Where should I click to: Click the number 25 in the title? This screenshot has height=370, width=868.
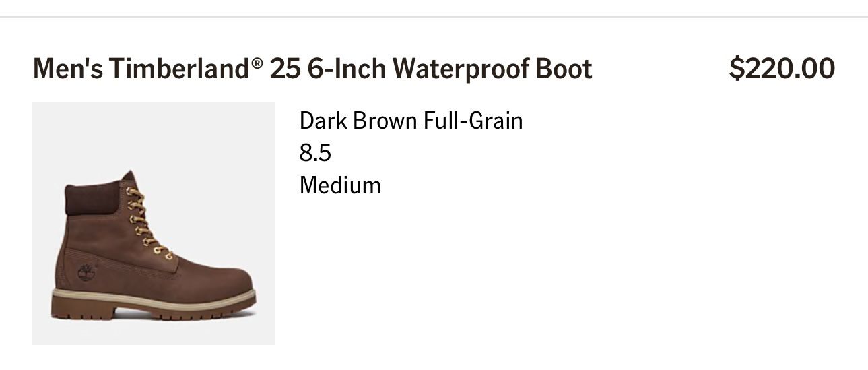(284, 69)
